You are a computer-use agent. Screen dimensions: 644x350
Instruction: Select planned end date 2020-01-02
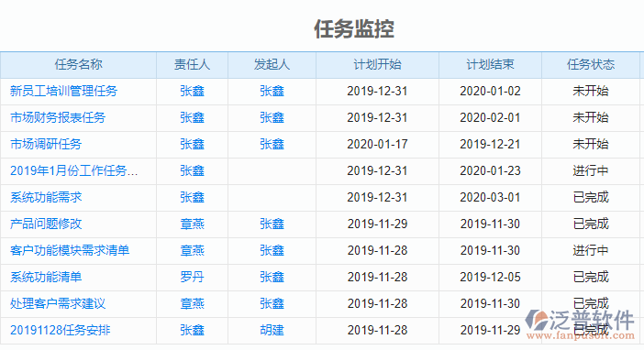click(x=491, y=91)
